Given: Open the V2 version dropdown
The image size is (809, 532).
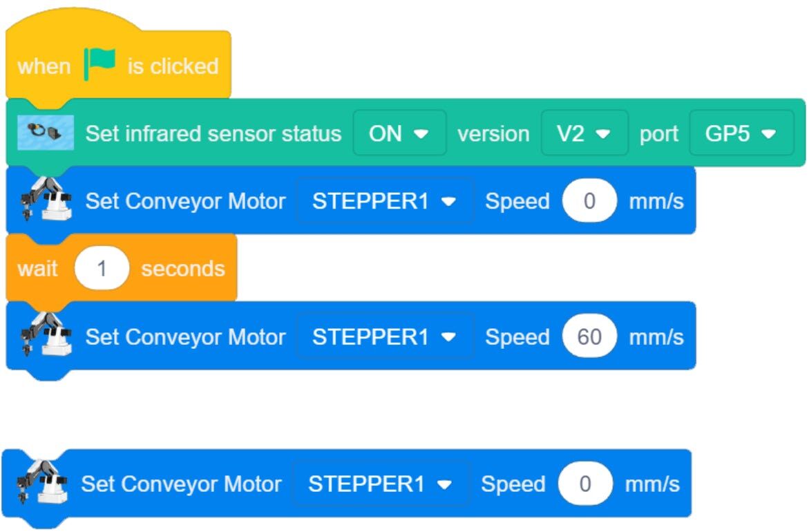Looking at the screenshot, I should pos(584,133).
